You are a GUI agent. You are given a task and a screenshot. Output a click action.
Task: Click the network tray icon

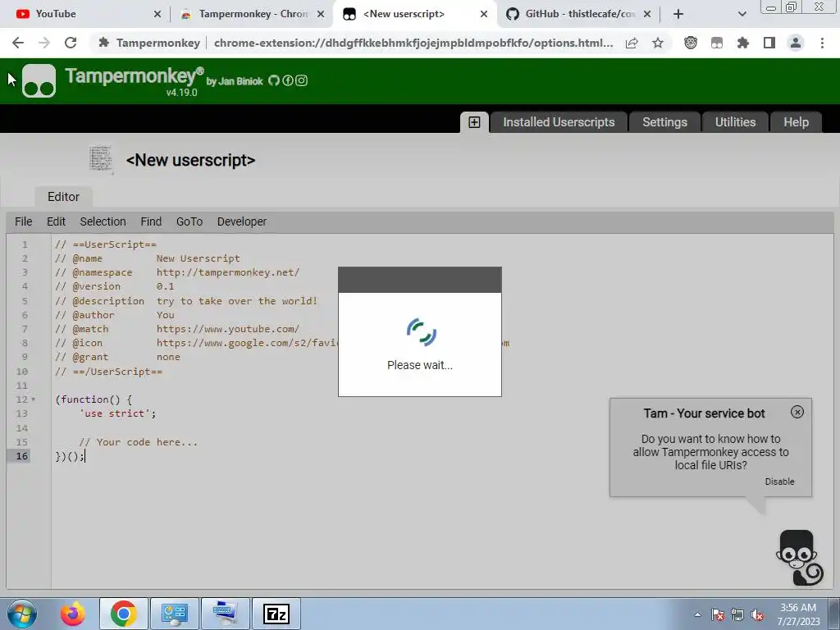coord(737,614)
